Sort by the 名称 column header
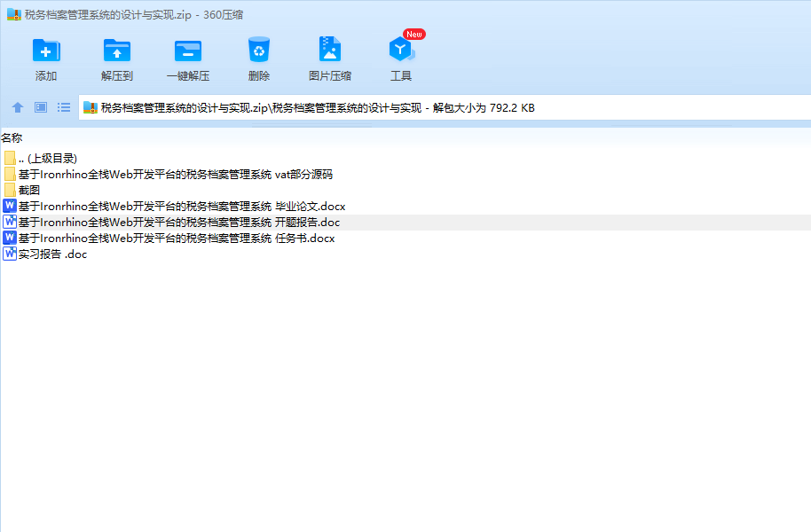The image size is (811, 532). [12, 138]
